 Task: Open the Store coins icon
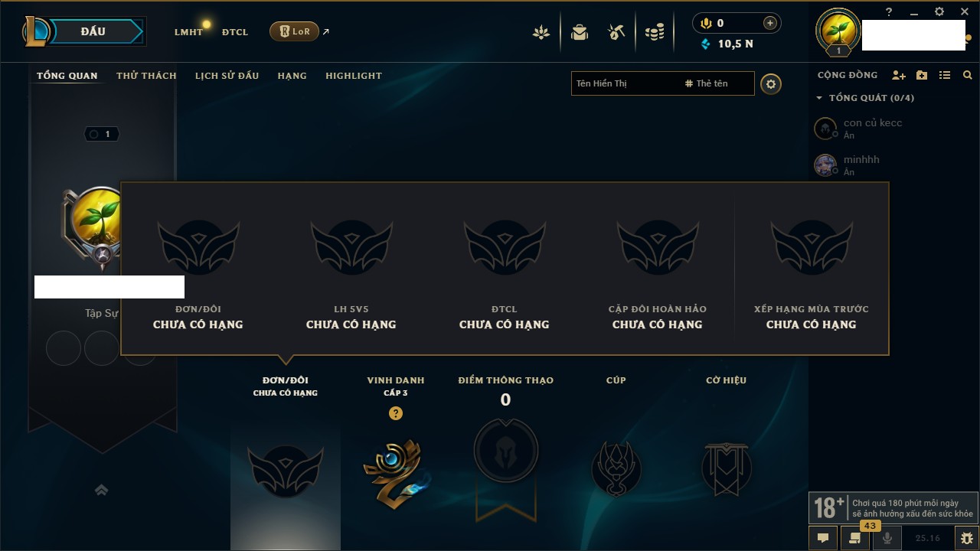[654, 32]
